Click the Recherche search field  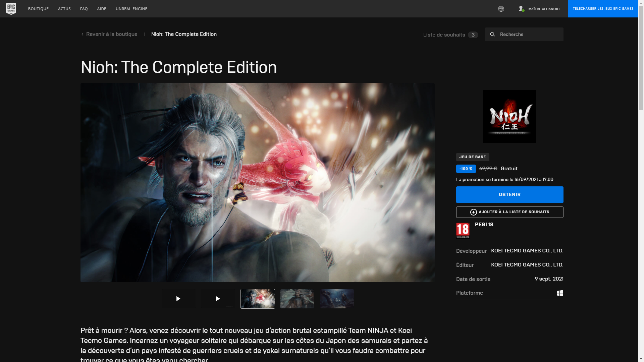coord(524,34)
